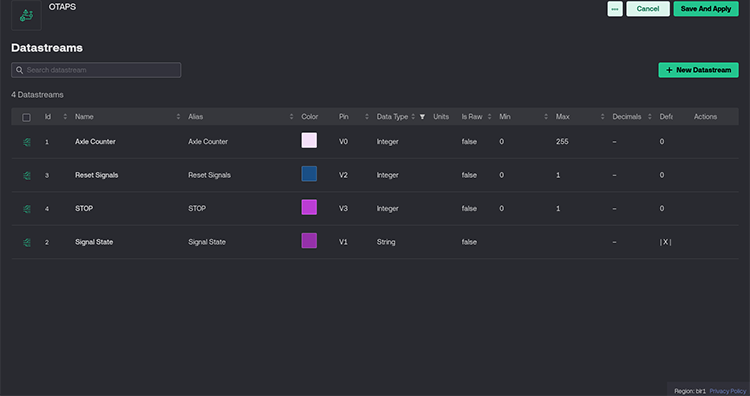Click pin V0 cell
750x396 pixels.
pyautogui.click(x=343, y=142)
